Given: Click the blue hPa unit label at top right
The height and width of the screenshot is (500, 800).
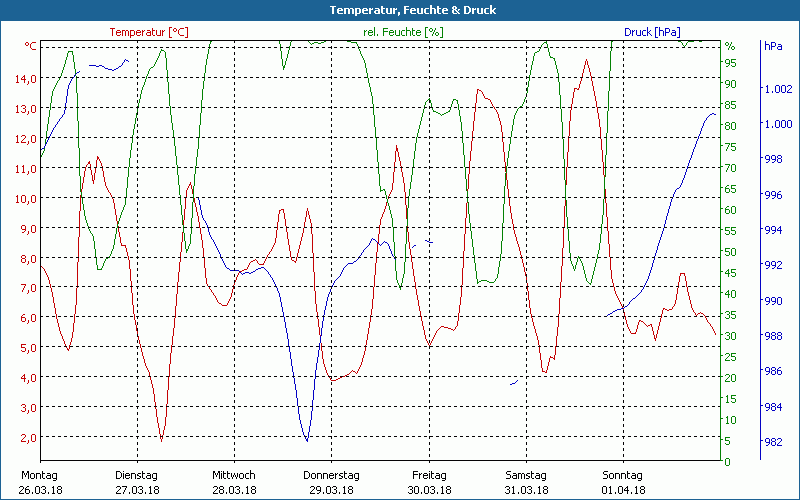Looking at the screenshot, I should (x=773, y=46).
